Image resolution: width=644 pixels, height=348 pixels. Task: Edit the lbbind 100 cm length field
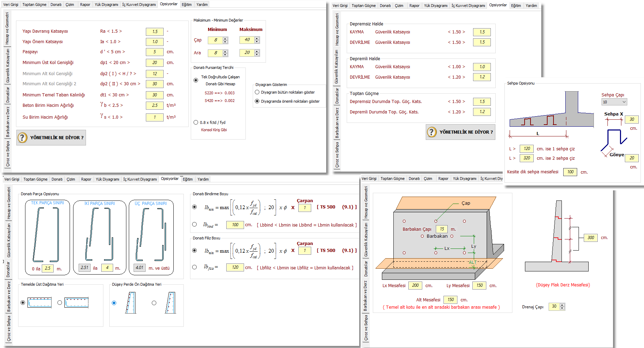tap(235, 225)
